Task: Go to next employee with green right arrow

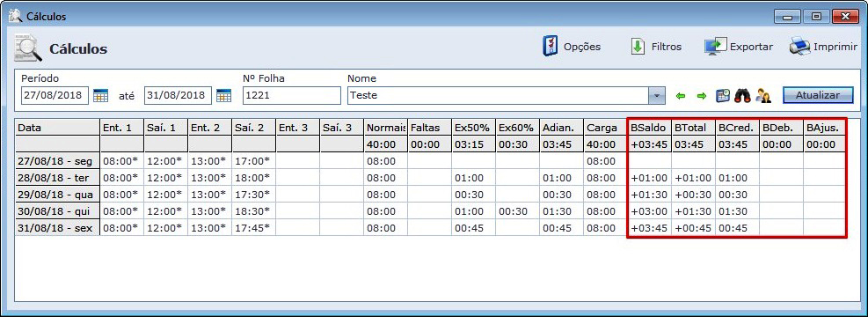Action: (x=702, y=96)
